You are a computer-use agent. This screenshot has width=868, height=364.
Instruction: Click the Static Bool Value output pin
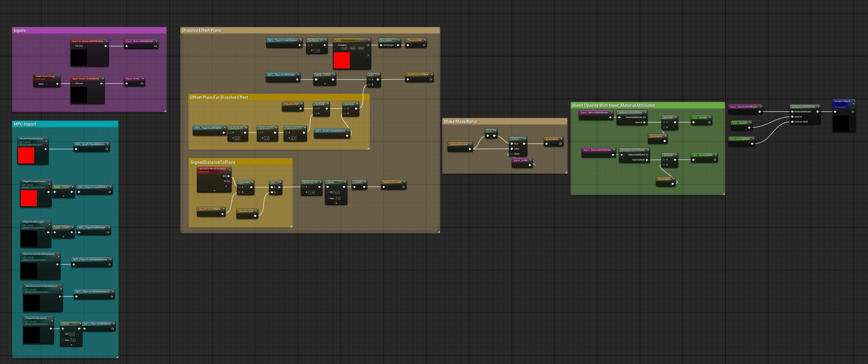pos(57,84)
